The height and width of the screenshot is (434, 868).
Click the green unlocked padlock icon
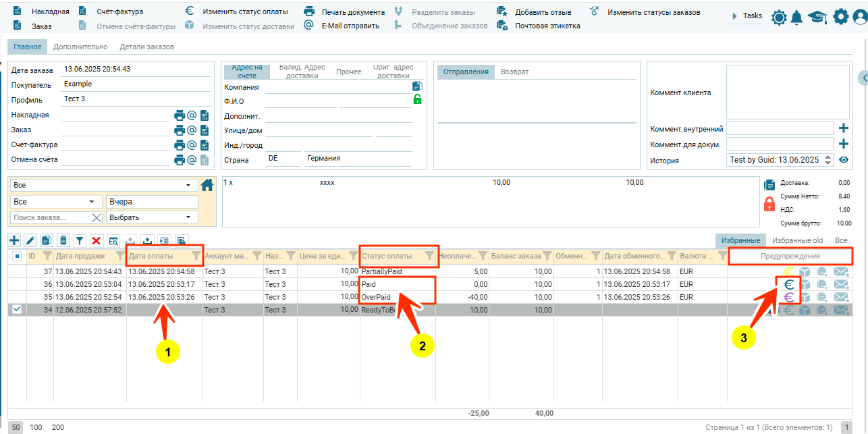[417, 100]
